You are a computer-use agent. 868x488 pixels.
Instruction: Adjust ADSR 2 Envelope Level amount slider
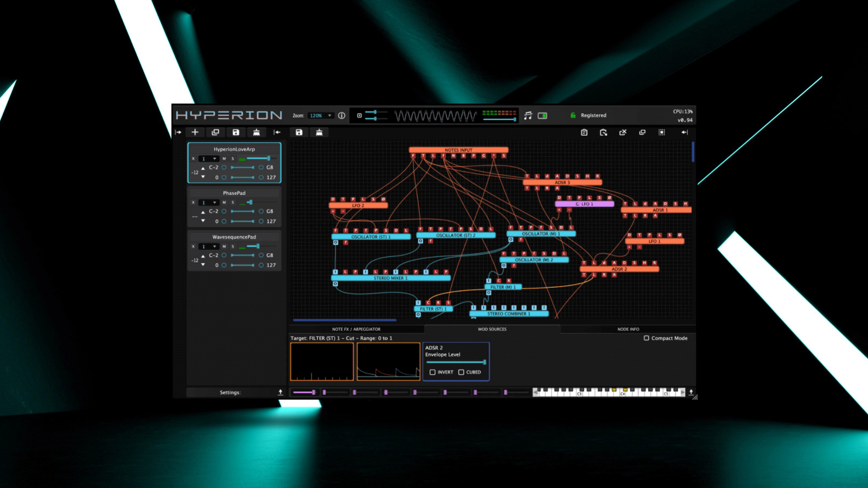click(x=456, y=362)
